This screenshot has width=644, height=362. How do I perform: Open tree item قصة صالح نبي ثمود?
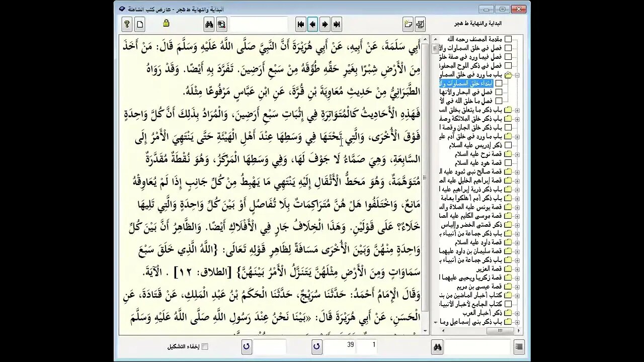pos(471,171)
